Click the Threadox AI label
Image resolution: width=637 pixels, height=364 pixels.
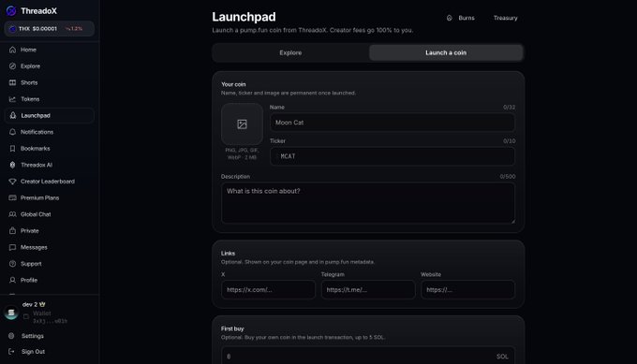(37, 165)
